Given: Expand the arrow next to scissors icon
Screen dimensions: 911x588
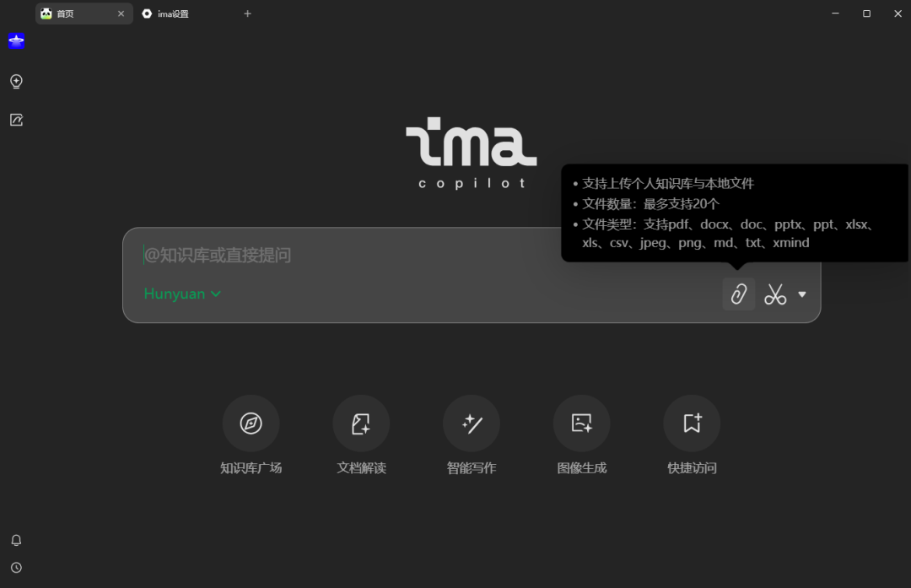Looking at the screenshot, I should [x=802, y=294].
